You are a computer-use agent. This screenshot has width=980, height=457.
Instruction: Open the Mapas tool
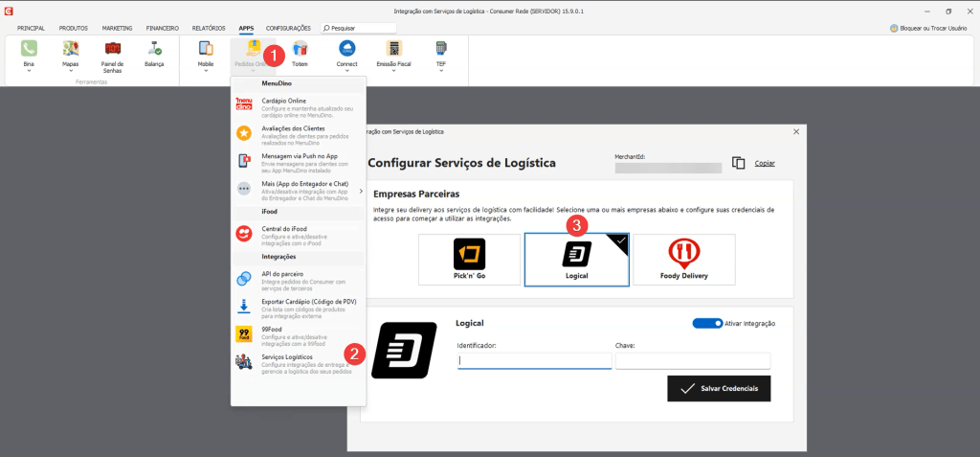click(x=71, y=48)
